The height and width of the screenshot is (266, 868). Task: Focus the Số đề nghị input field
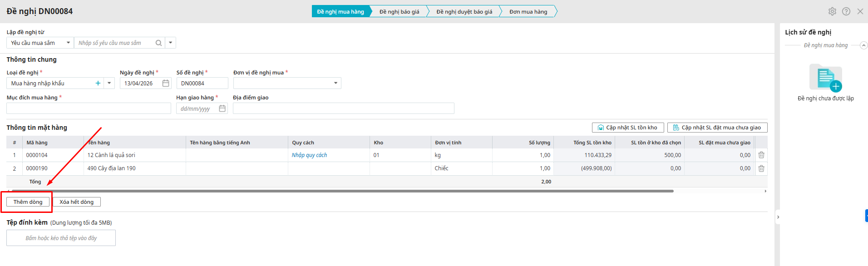pos(202,83)
